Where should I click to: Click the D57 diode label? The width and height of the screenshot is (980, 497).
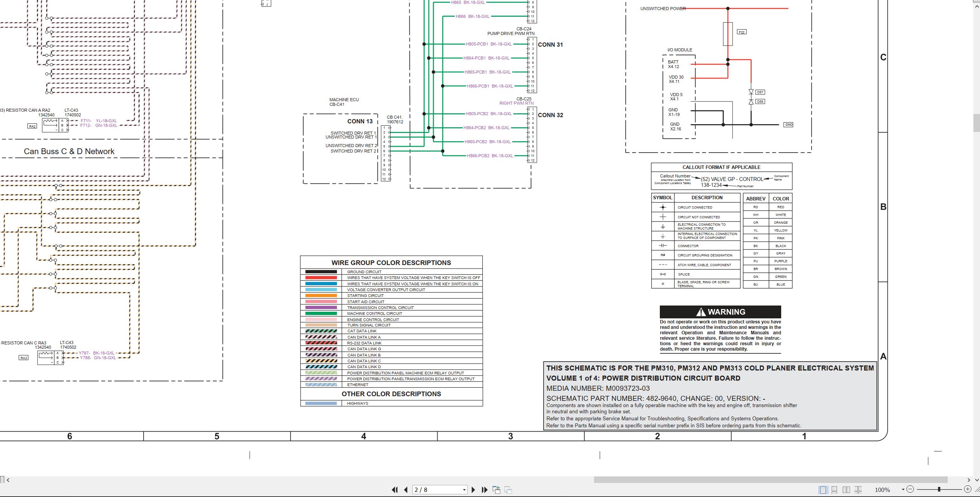coord(760,92)
